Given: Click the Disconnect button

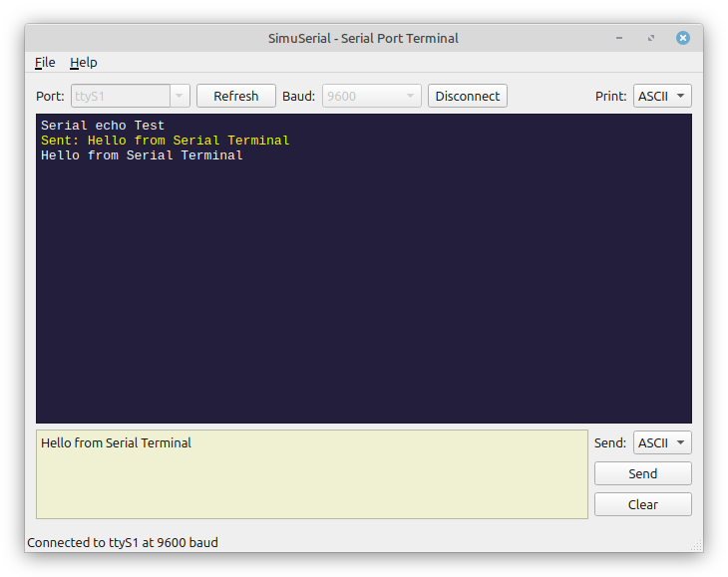Looking at the screenshot, I should click(x=467, y=96).
